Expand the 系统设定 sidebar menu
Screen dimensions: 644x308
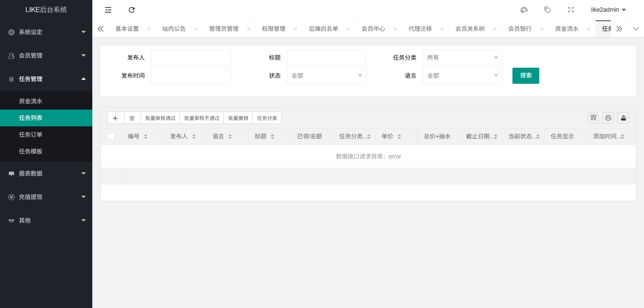pos(46,32)
